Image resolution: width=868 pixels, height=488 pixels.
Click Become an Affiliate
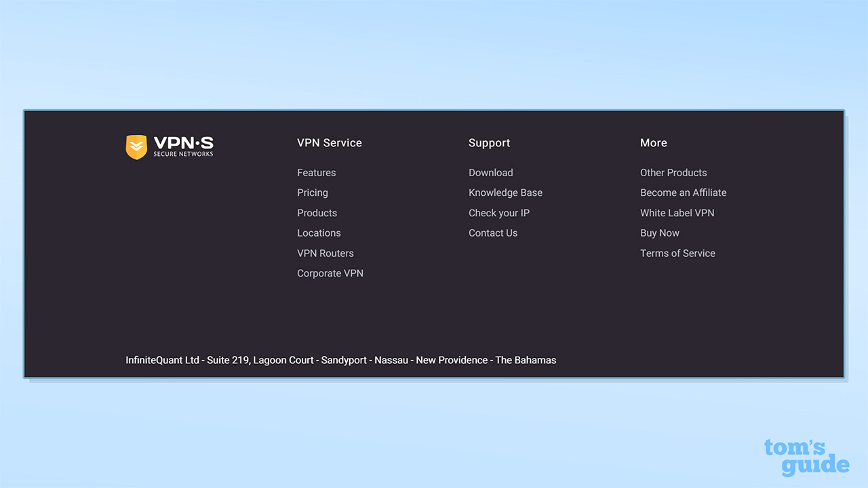tap(683, 192)
